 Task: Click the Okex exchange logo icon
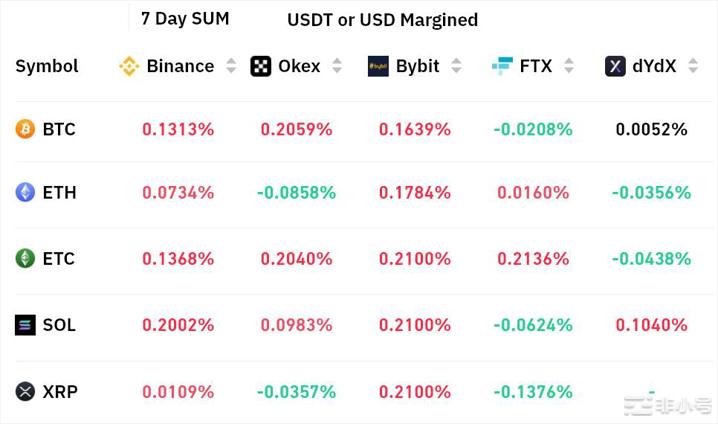[x=261, y=66]
